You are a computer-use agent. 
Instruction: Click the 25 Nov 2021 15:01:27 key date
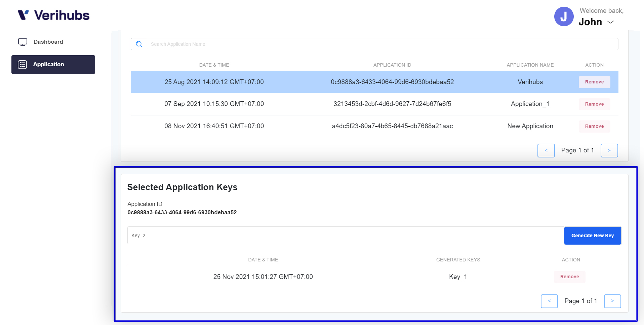(263, 277)
